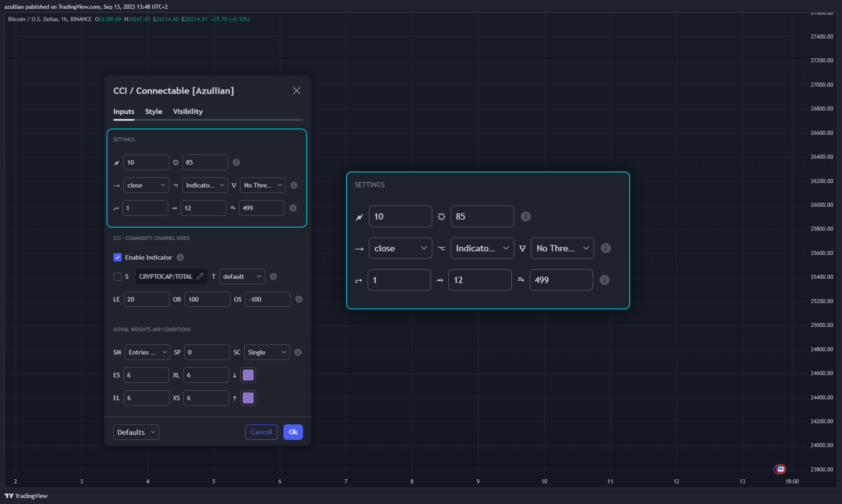Click the 26000.00 price axis label
The height and width of the screenshot is (504, 842).
pyautogui.click(x=822, y=205)
